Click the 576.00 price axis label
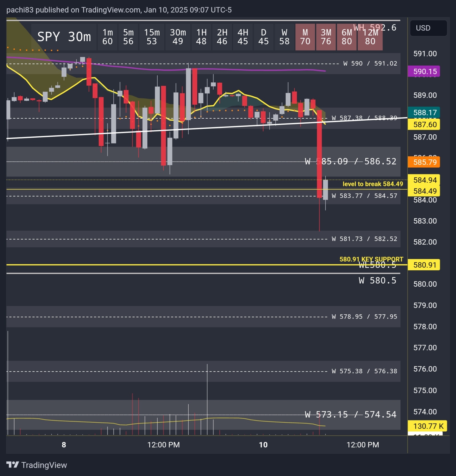456x476 pixels. pyautogui.click(x=425, y=369)
